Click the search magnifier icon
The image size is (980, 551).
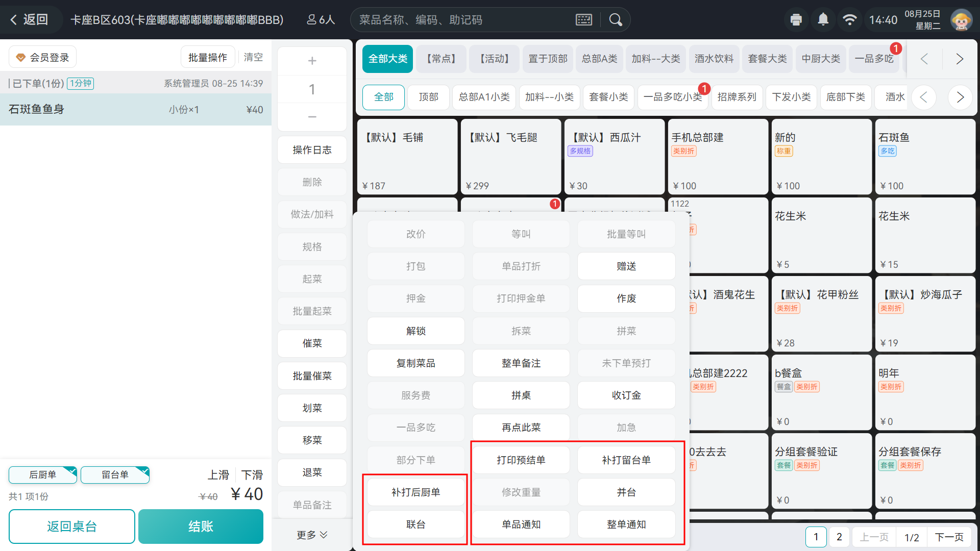pos(616,20)
